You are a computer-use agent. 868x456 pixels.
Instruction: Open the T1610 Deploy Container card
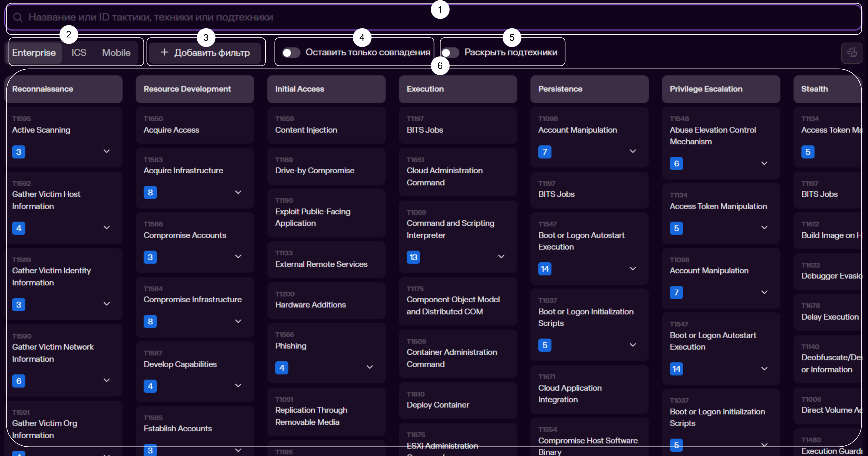pyautogui.click(x=458, y=401)
